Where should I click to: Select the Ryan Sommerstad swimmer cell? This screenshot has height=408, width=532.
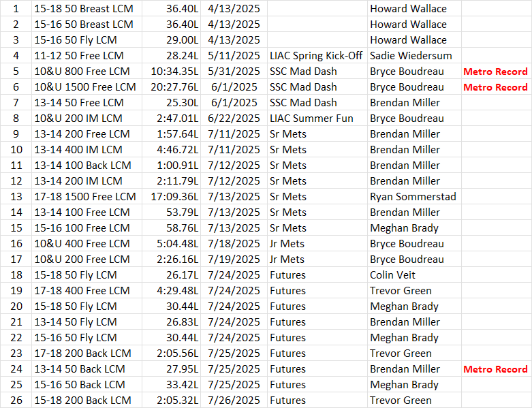413,197
